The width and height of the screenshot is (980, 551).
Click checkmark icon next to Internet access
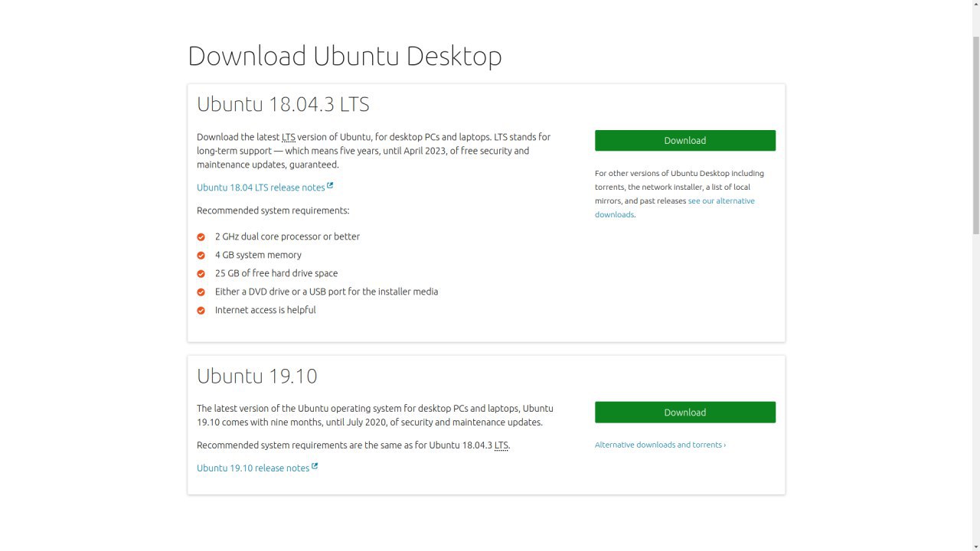[201, 311]
